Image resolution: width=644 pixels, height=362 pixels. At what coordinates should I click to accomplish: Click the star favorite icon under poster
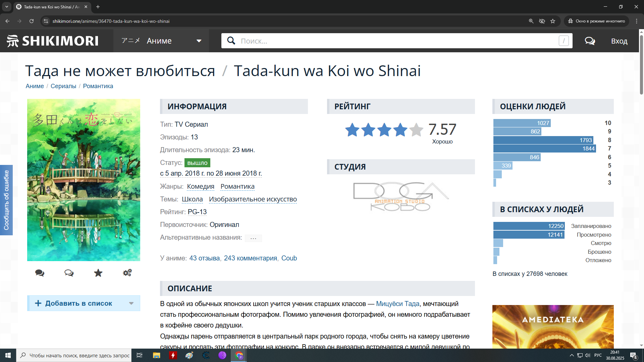pos(98,273)
